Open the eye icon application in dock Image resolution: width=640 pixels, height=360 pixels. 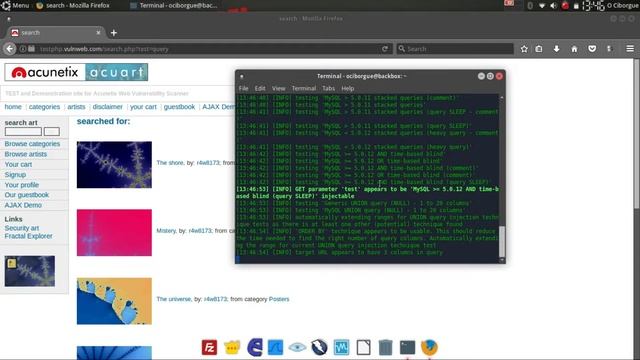point(298,347)
